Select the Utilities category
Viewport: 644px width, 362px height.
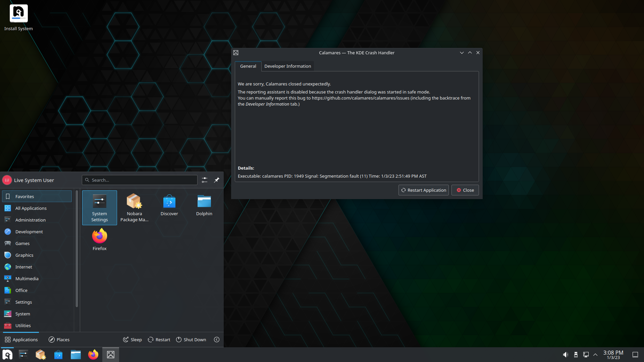point(37,325)
